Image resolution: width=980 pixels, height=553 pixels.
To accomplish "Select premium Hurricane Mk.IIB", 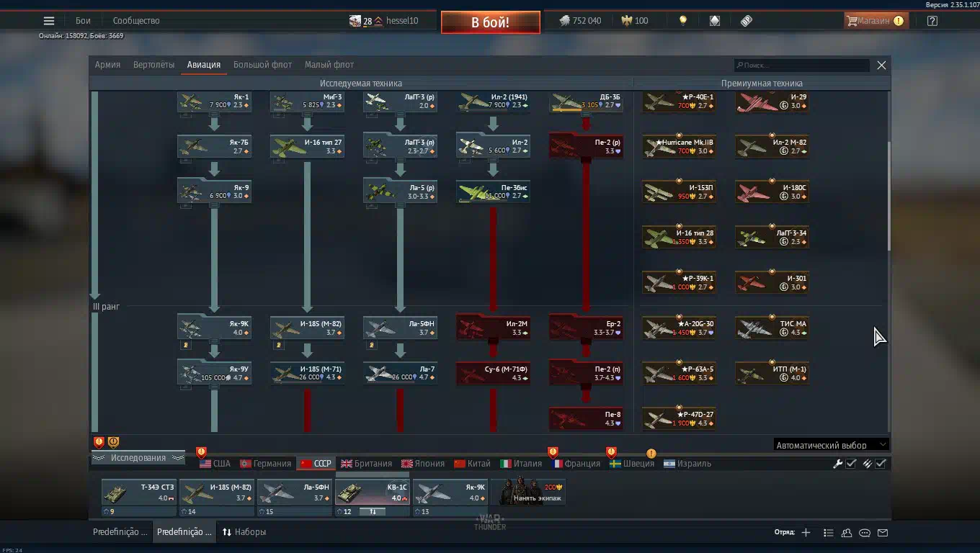I will click(x=680, y=147).
